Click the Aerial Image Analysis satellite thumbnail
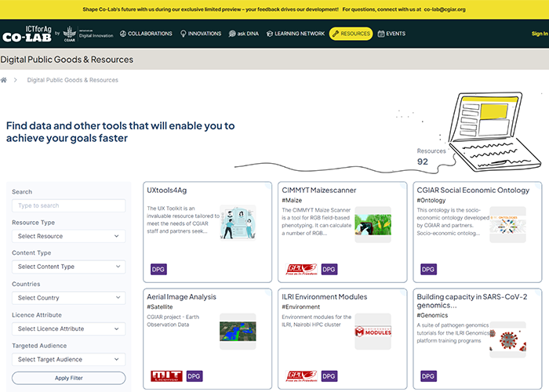The image size is (549, 392). [238, 332]
